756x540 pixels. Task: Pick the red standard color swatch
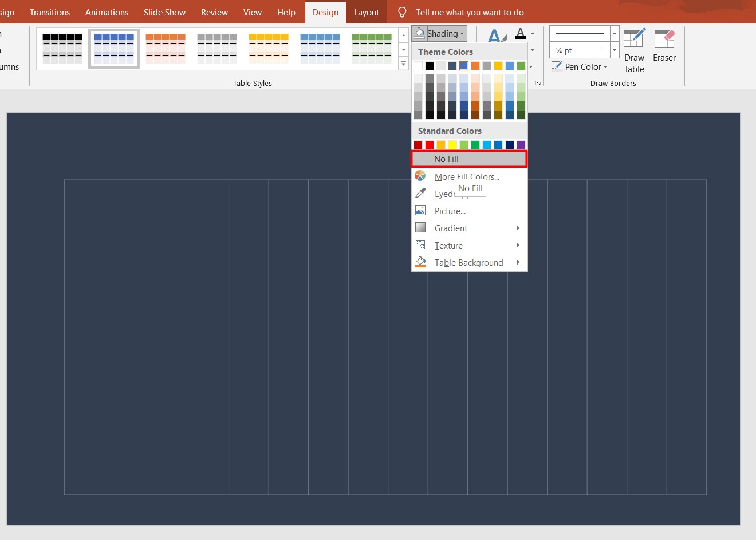[429, 144]
